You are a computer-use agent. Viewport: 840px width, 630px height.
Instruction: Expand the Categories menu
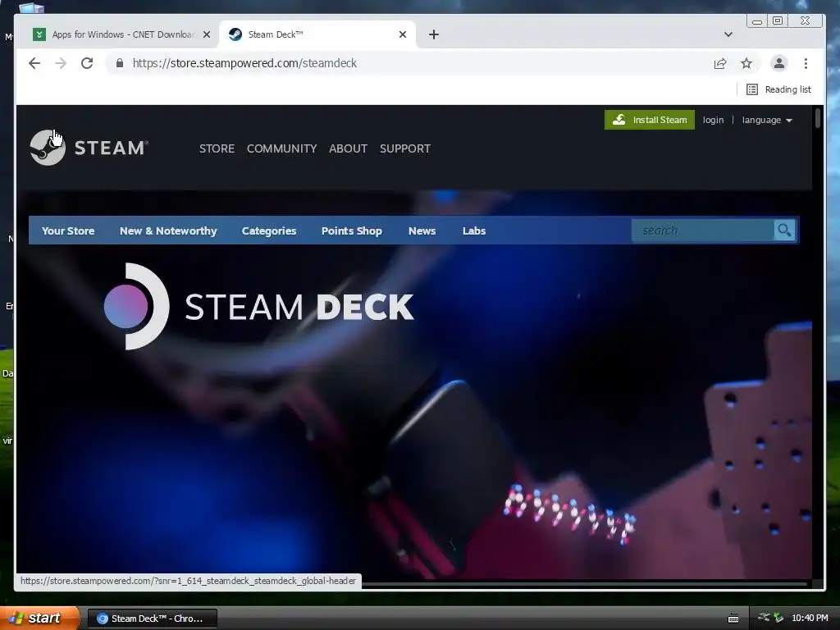click(x=269, y=231)
